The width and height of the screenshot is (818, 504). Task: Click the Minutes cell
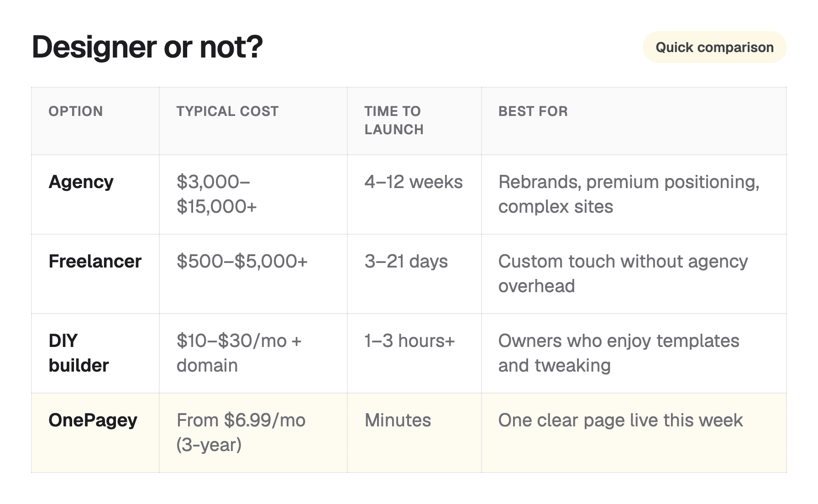coord(414,433)
